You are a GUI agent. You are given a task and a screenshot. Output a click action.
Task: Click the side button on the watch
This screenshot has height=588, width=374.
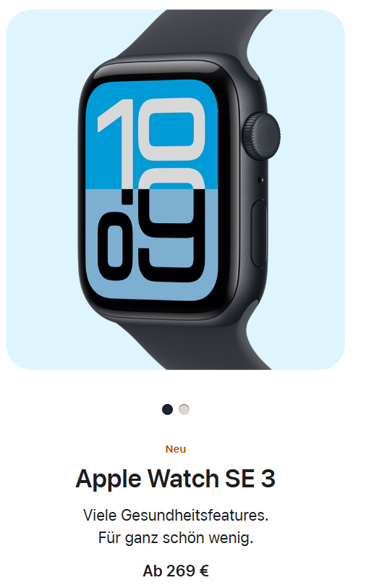[259, 233]
